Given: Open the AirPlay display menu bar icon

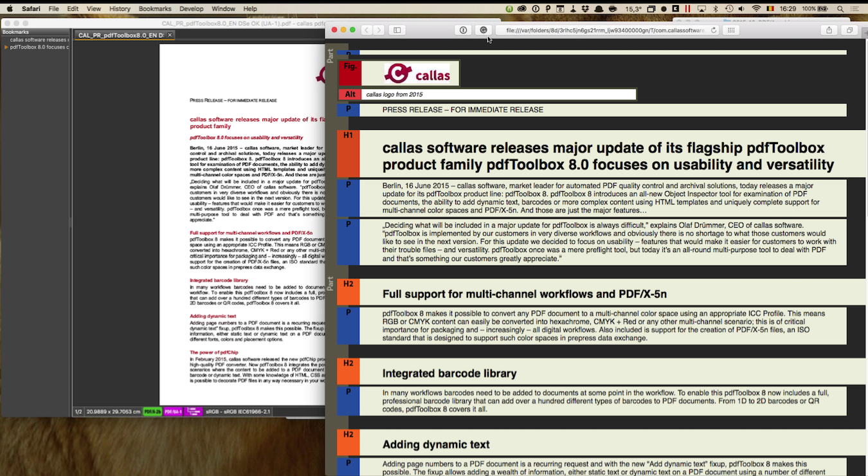Looking at the screenshot, I should click(x=701, y=9).
